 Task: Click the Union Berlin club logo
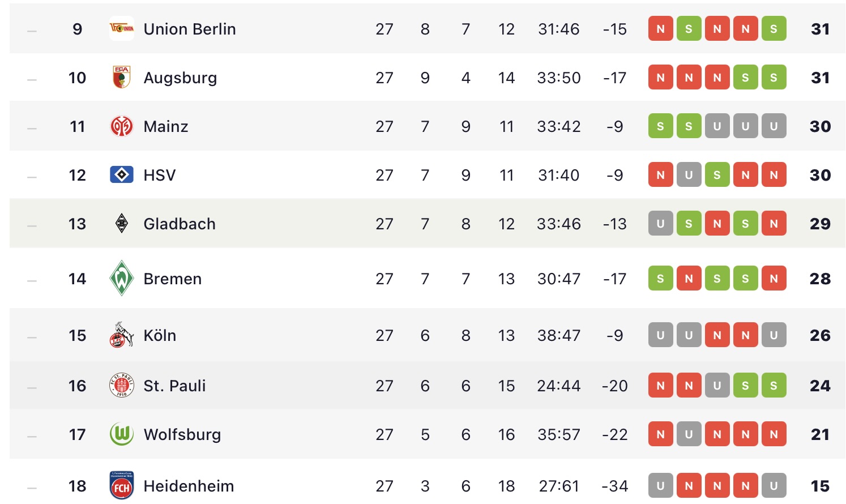(x=121, y=28)
